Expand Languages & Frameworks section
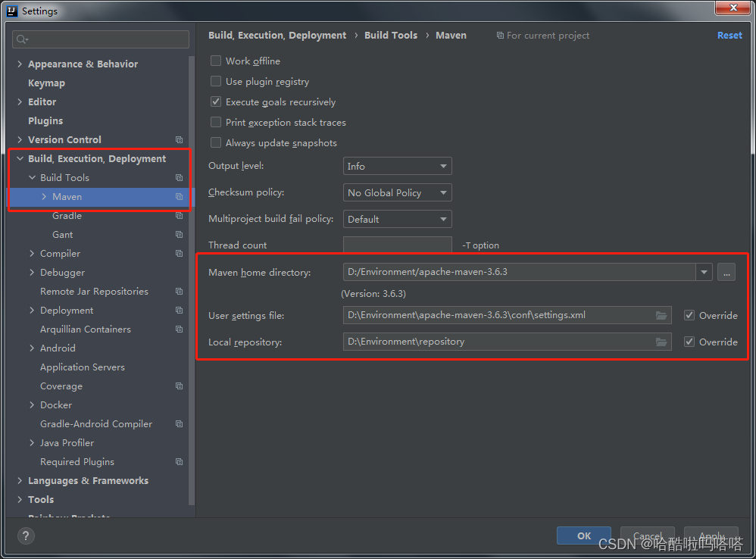Image resolution: width=756 pixels, height=559 pixels. (x=20, y=480)
